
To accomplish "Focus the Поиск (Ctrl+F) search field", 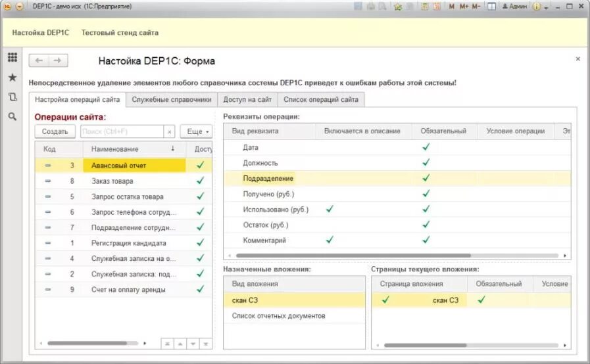I will (122, 131).
